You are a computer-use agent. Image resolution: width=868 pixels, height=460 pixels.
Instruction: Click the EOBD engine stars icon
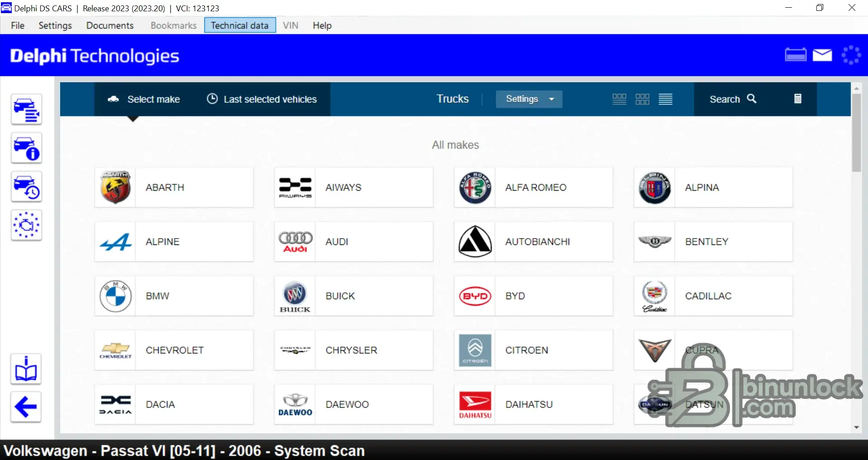point(26,225)
